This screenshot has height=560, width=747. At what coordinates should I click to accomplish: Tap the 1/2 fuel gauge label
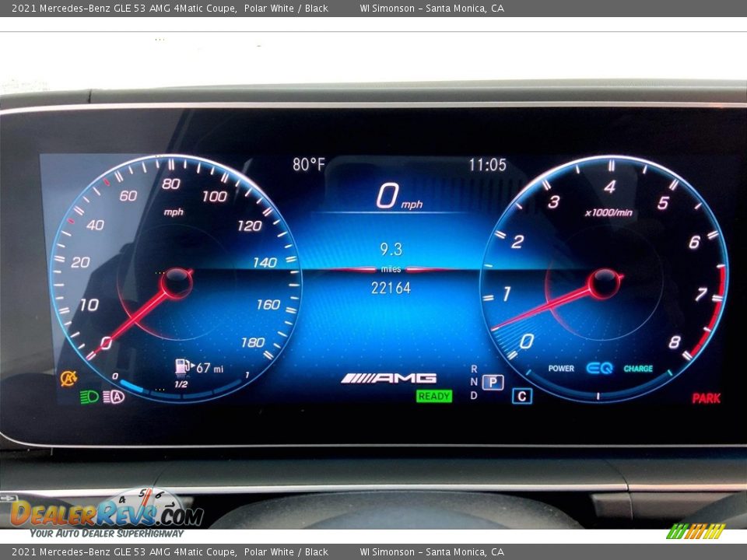(181, 384)
